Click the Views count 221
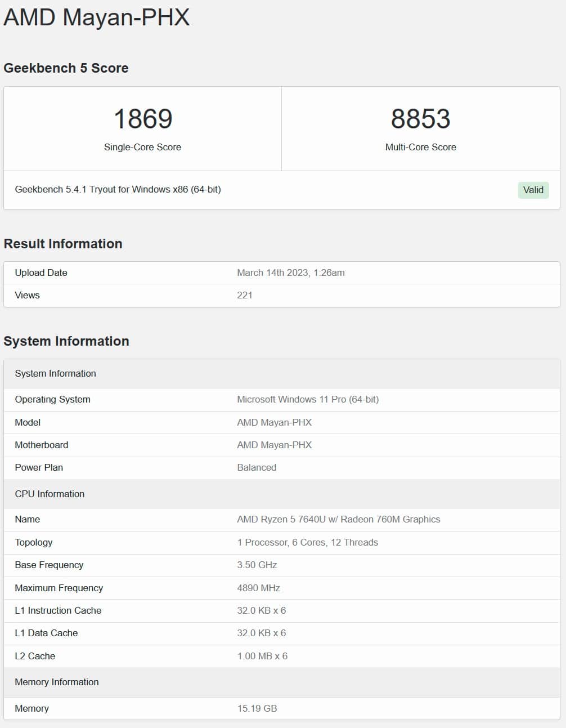This screenshot has height=728, width=566. pos(245,295)
